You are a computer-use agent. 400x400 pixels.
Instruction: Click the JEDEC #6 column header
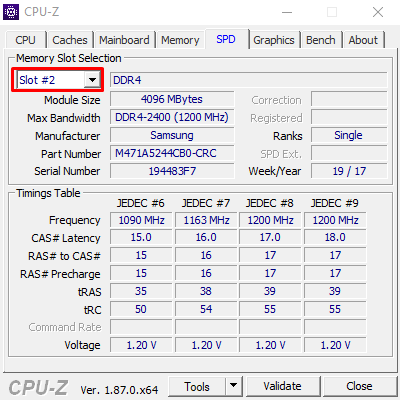141,203
